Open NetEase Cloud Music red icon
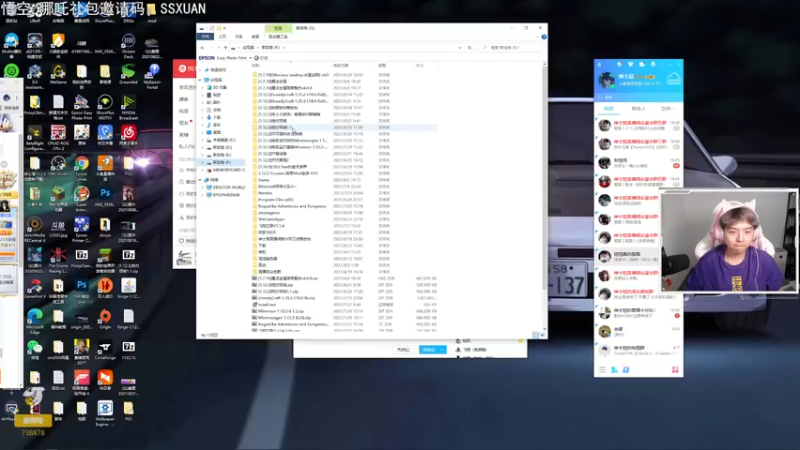The image size is (800, 450). tap(128, 136)
